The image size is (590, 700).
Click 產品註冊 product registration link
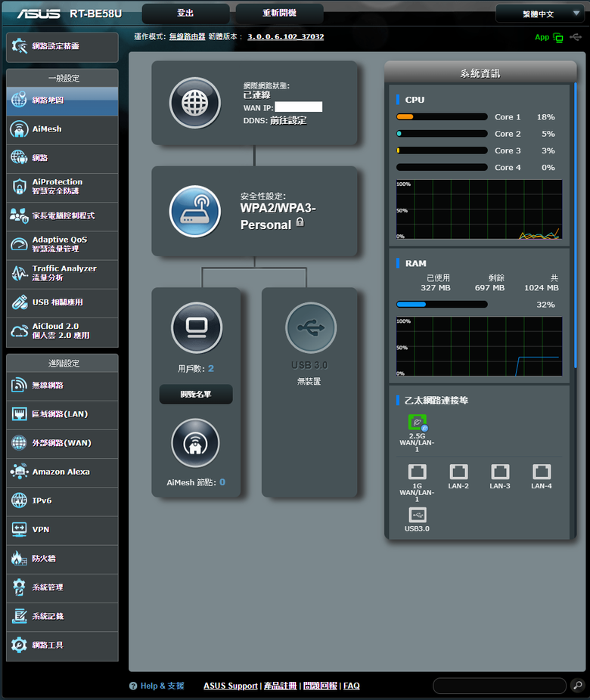pos(280,686)
